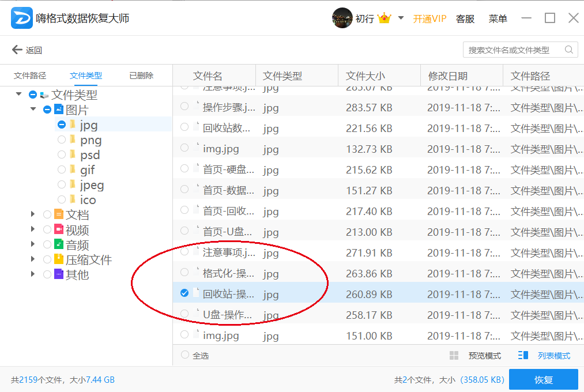
Task: Click file icon of 回收站-操... row
Action: click(x=196, y=293)
